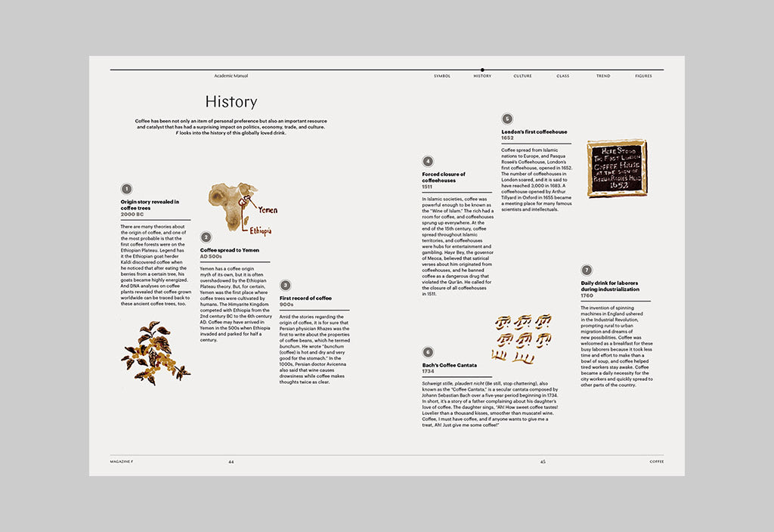Click the Academic Manual label at the top
This screenshot has width=774, height=532.
click(232, 76)
